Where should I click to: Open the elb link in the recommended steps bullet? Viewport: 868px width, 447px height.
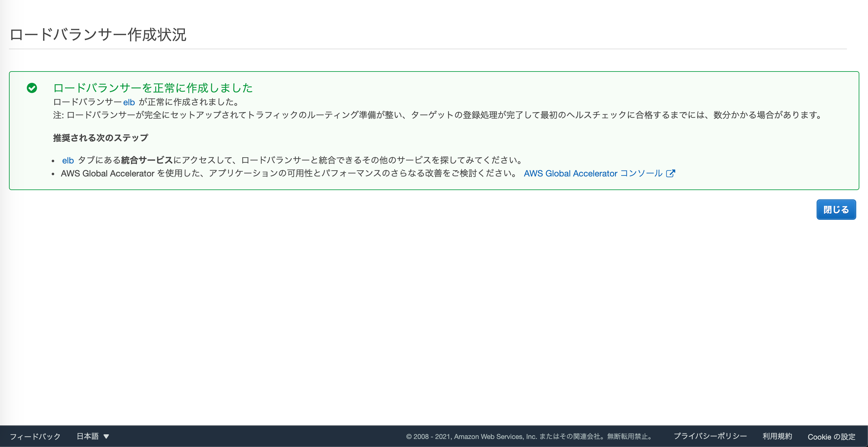pos(68,160)
